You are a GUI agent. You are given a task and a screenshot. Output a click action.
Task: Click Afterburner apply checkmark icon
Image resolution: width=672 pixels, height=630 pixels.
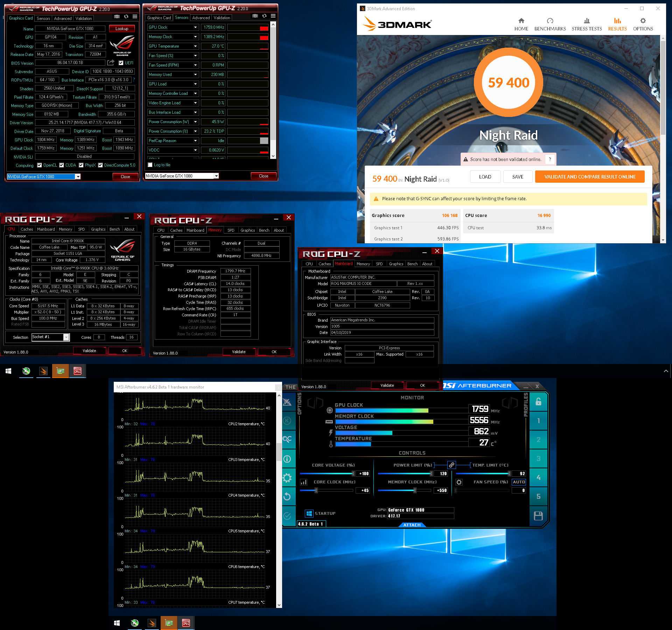click(x=287, y=516)
